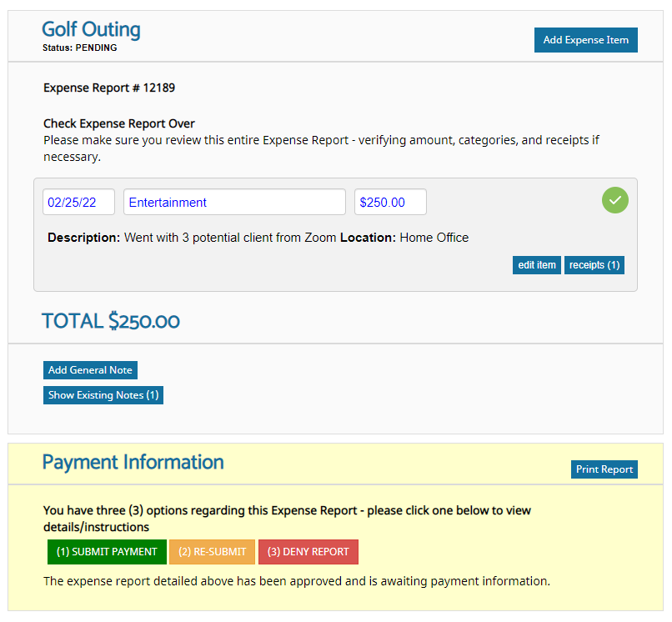The width and height of the screenshot is (672, 622).
Task: Choose (3) DENY REPORT option
Action: [308, 552]
